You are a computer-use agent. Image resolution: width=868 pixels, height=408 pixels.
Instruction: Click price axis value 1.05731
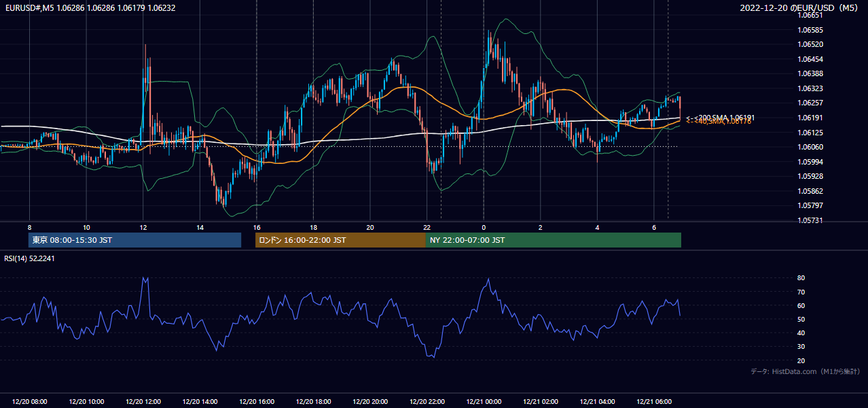click(810, 220)
